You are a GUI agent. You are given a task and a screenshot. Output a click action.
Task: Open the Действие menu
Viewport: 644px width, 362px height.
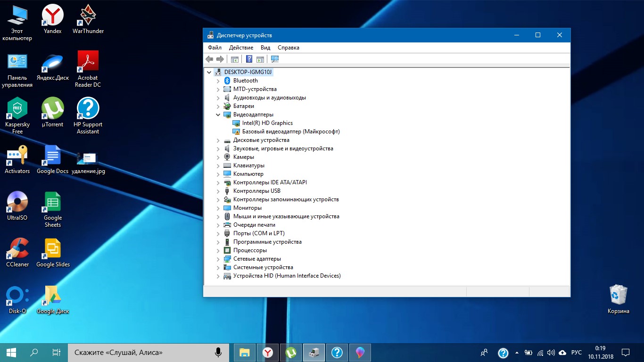click(x=241, y=48)
